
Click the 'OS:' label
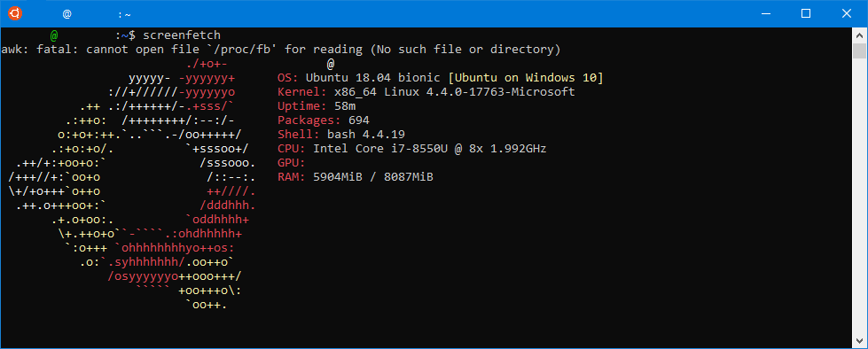(x=288, y=78)
